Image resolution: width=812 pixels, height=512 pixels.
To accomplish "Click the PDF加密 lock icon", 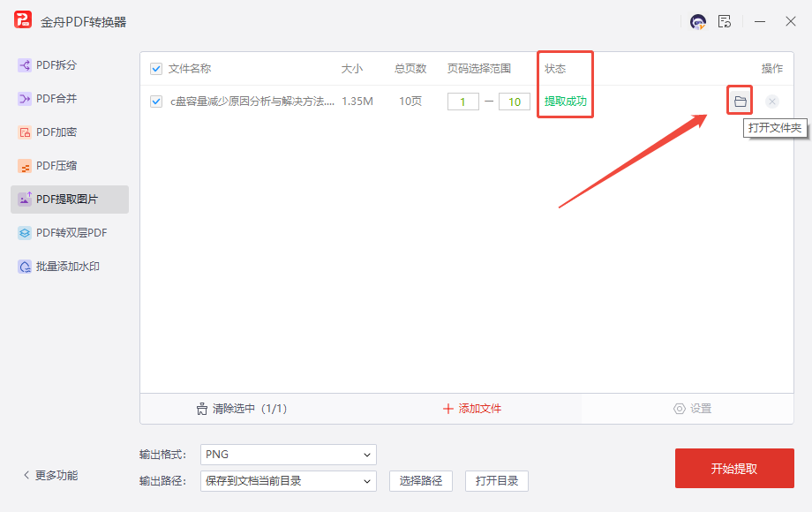I will (25, 132).
